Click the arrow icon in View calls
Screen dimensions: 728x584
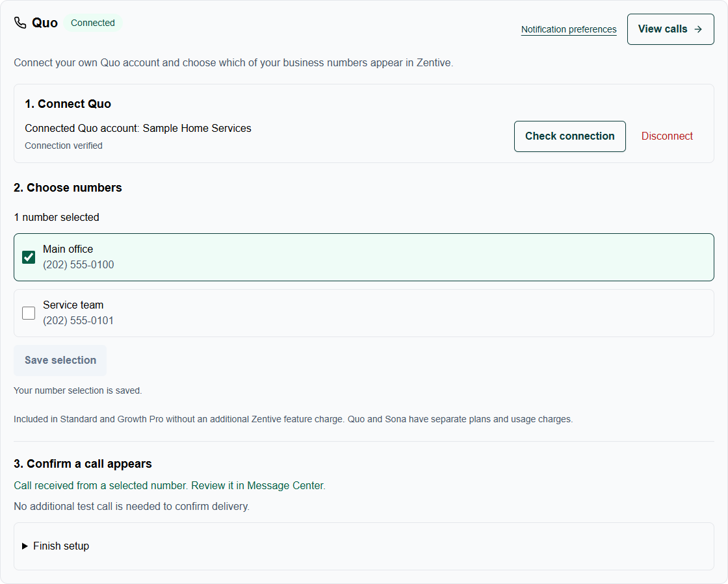pos(698,29)
